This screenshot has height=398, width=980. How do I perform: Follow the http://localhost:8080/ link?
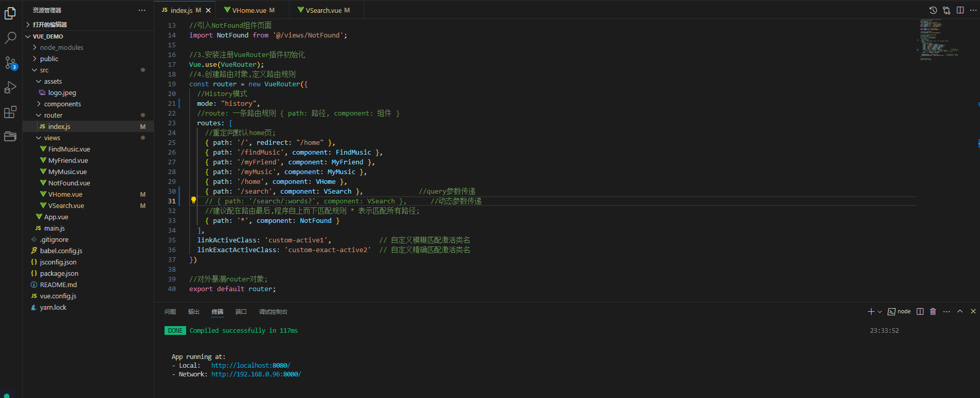(x=251, y=366)
